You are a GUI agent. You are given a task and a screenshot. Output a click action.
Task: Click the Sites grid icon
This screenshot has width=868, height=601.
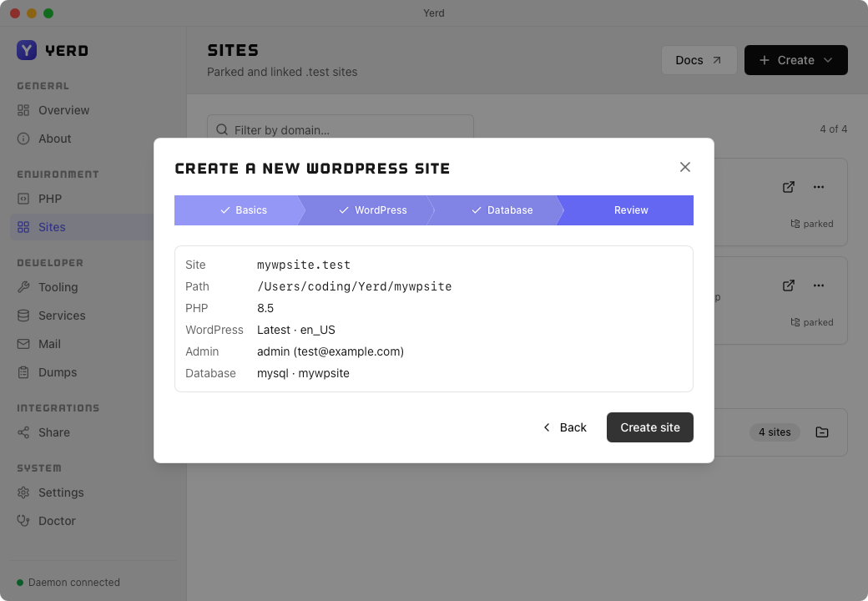point(23,227)
